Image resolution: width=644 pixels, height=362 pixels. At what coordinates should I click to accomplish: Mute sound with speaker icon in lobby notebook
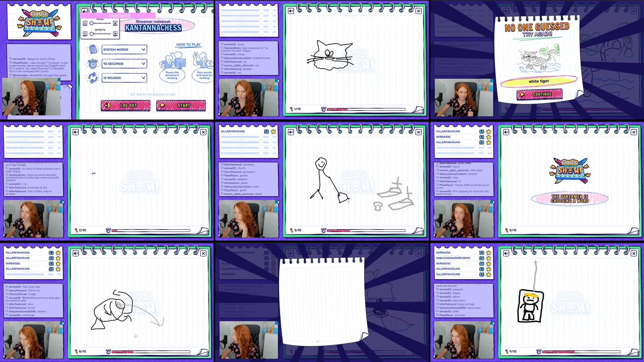(85, 11)
